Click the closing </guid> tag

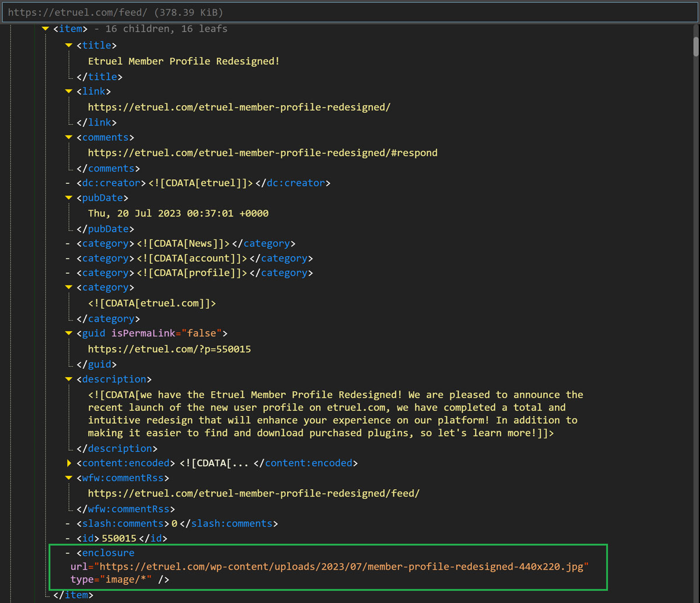click(96, 365)
